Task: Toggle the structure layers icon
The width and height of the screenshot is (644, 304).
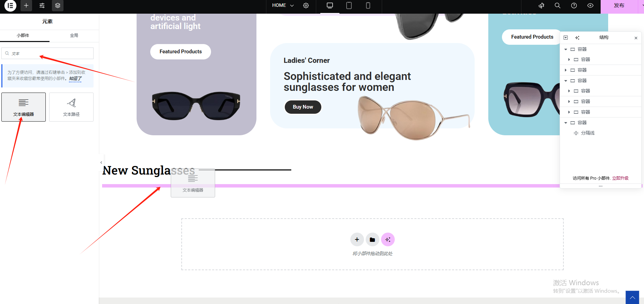Action: (58, 6)
